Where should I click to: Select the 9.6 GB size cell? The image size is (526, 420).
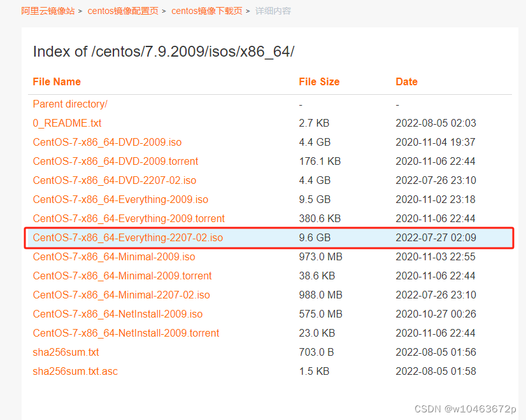tap(315, 238)
